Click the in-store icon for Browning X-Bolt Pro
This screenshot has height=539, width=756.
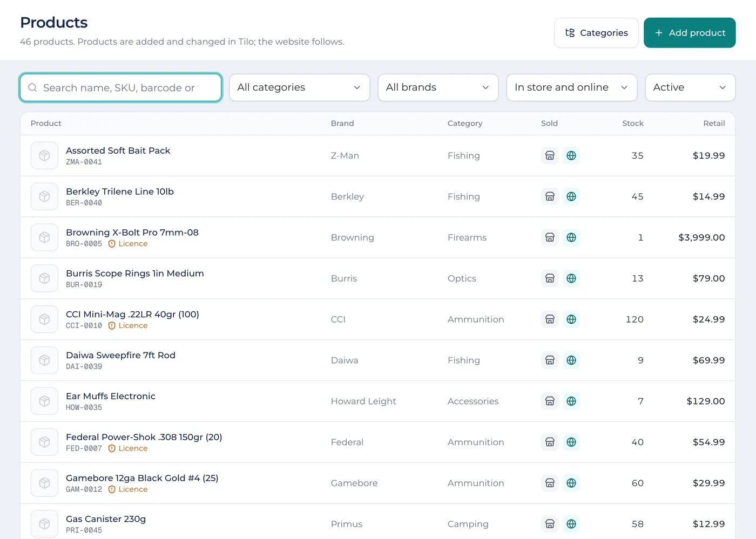[x=550, y=237]
